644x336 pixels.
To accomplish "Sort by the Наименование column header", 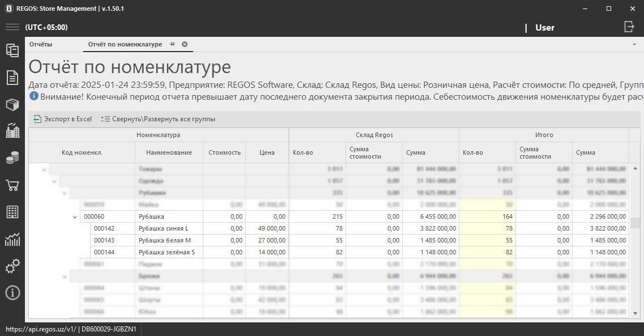I will (169, 152).
